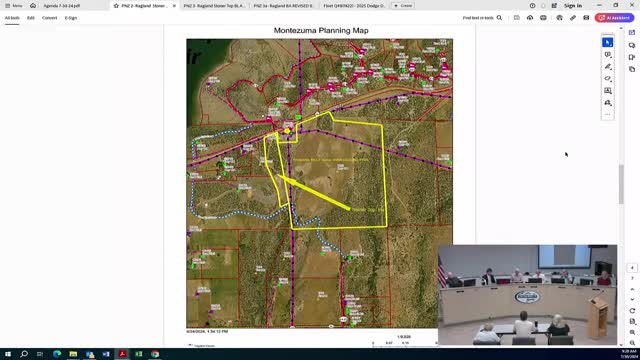Image resolution: width=640 pixels, height=360 pixels.
Task: Open the E-Sign tools tab
Action: [x=71, y=18]
